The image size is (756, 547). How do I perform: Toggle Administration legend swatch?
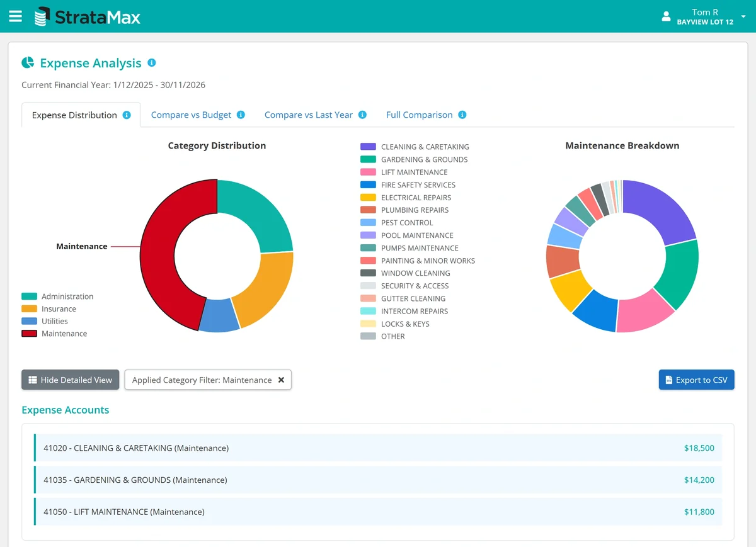(x=30, y=296)
